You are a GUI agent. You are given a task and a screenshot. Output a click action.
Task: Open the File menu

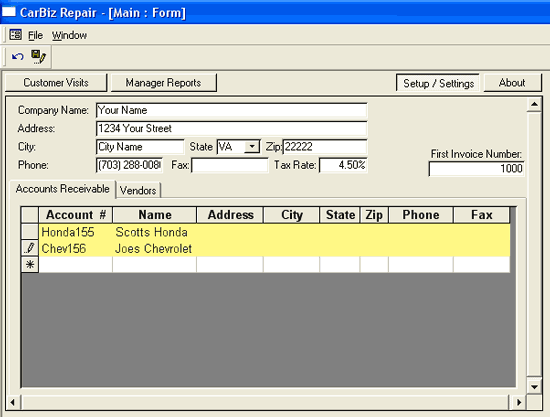pos(35,35)
